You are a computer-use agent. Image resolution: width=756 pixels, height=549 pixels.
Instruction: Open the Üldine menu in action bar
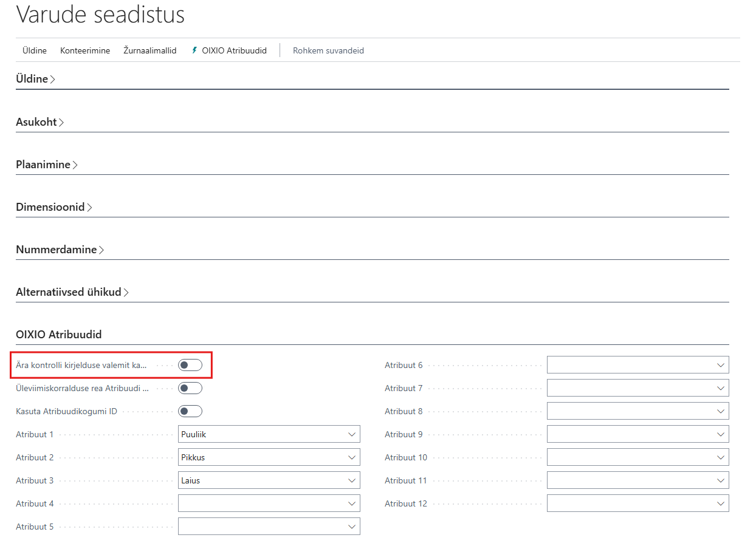tap(35, 50)
